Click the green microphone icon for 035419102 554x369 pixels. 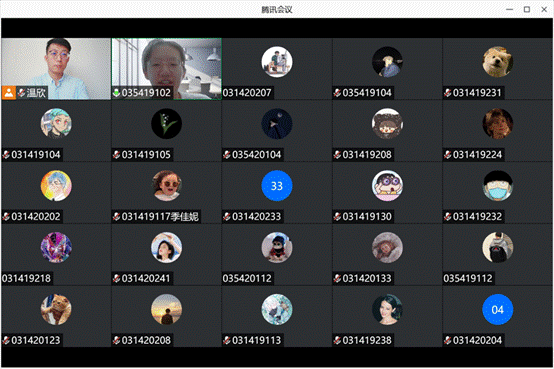coord(117,93)
